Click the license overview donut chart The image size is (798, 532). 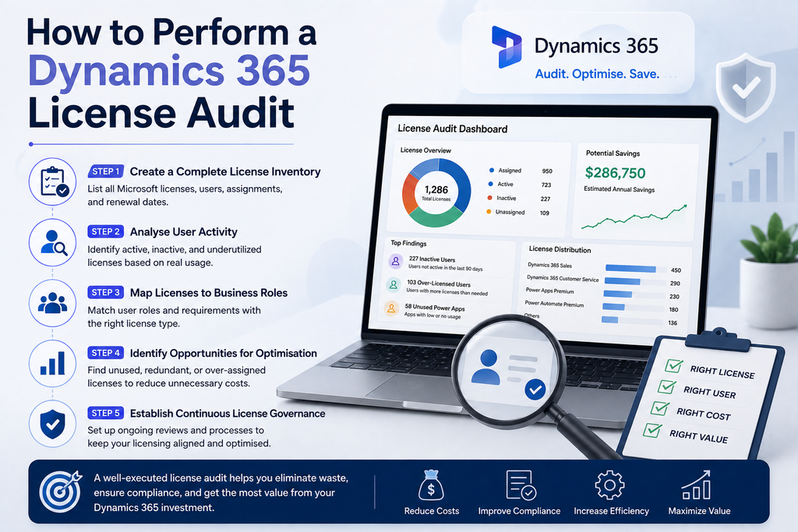pyautogui.click(x=436, y=192)
